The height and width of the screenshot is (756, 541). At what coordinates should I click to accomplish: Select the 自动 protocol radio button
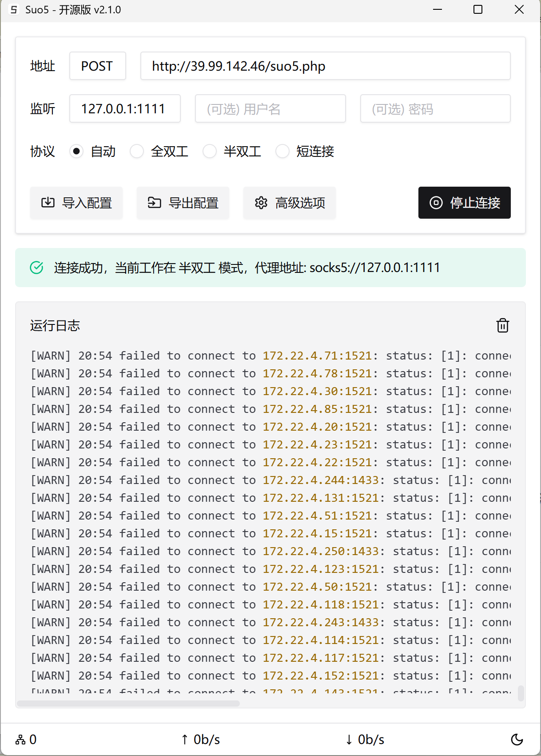[76, 152]
